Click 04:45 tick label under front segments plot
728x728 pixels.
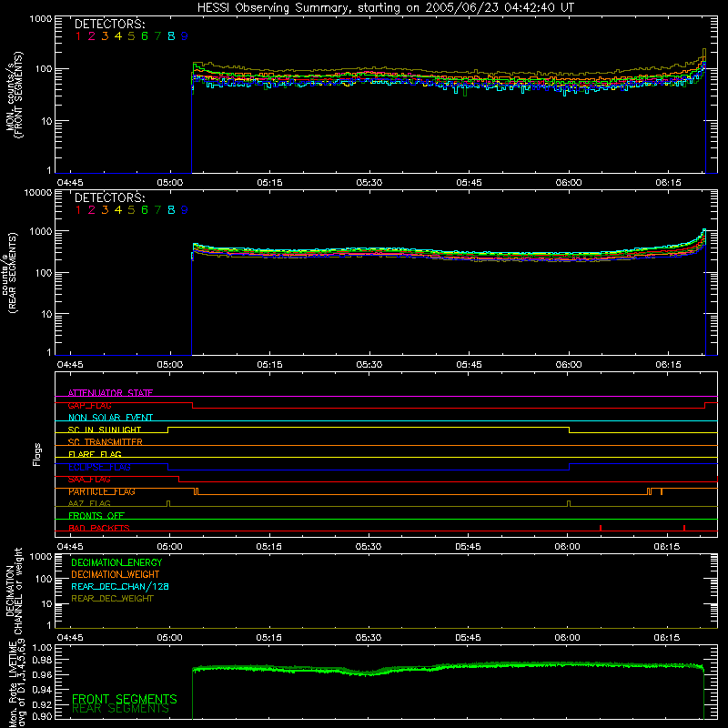[70, 183]
